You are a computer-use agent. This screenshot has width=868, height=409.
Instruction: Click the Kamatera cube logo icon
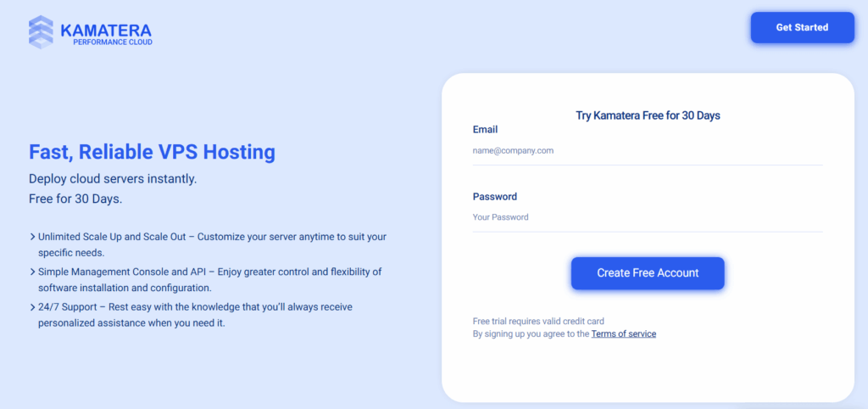41,31
